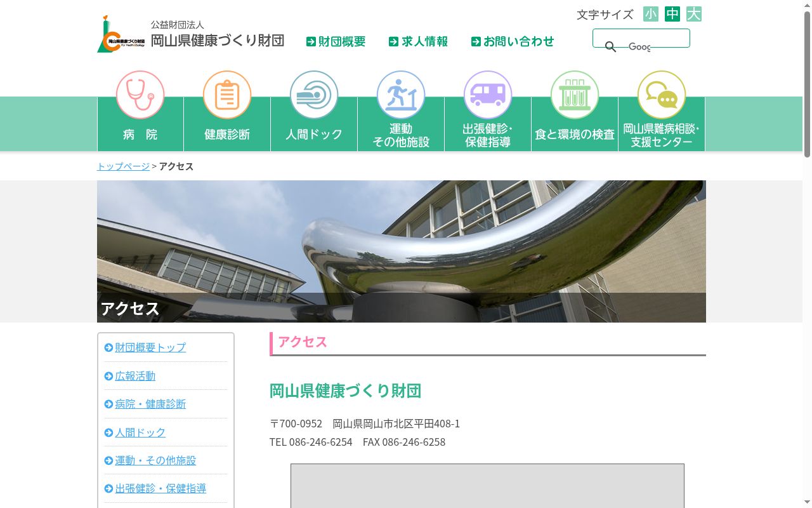Select the treadmill runner icon for 運動
The height and width of the screenshot is (508, 812).
point(401,95)
